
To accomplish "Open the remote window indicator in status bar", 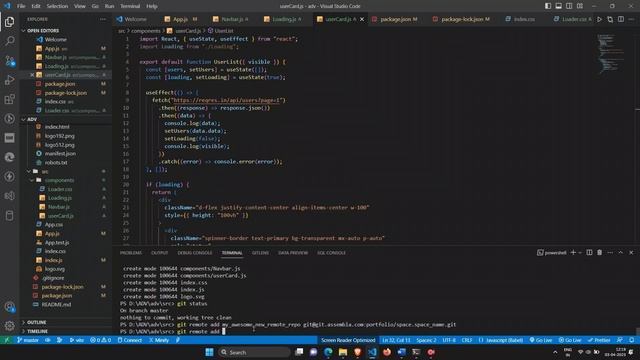I will point(7,340).
